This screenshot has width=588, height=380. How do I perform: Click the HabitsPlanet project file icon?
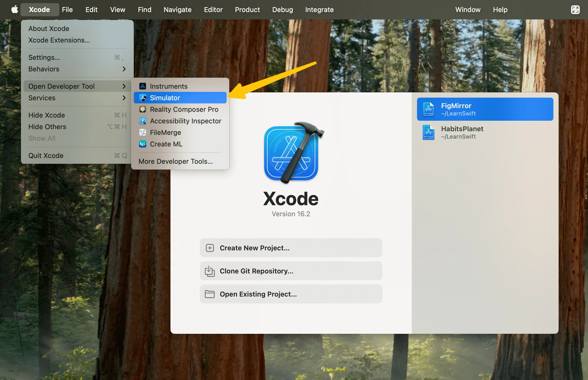click(429, 132)
